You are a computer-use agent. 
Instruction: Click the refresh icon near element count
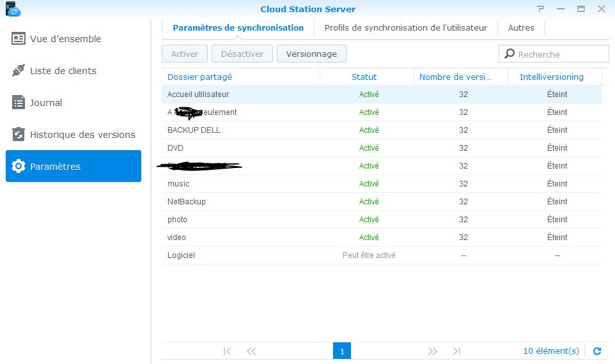597,351
